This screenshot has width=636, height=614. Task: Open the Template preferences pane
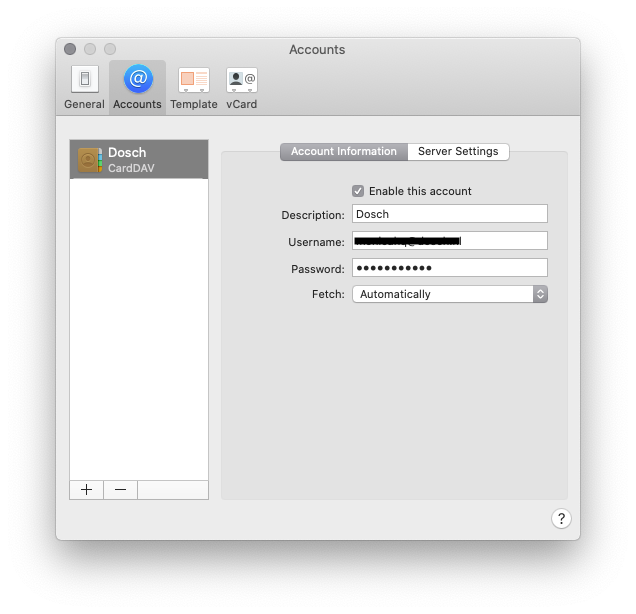point(194,87)
